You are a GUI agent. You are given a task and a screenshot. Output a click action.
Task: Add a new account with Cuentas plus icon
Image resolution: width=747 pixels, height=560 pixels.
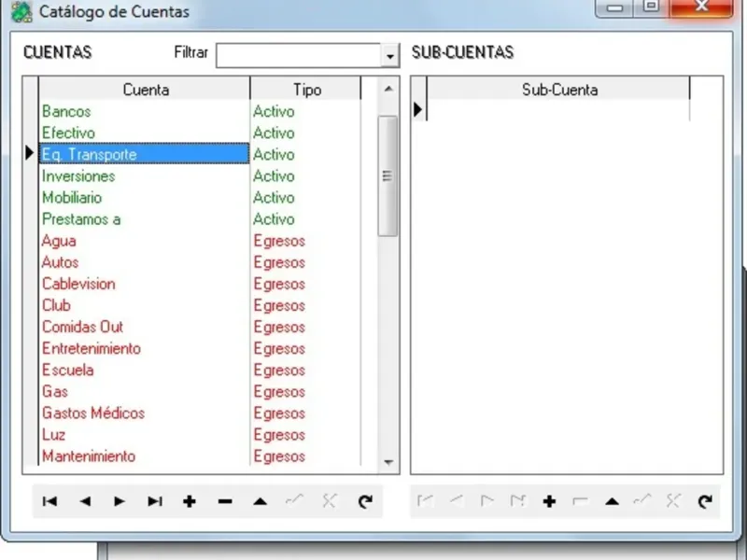(x=190, y=501)
